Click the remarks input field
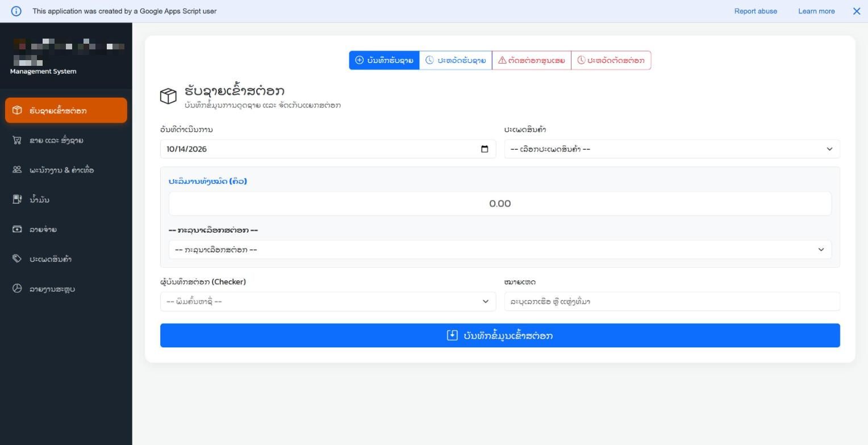This screenshot has width=868, height=445. (x=672, y=301)
